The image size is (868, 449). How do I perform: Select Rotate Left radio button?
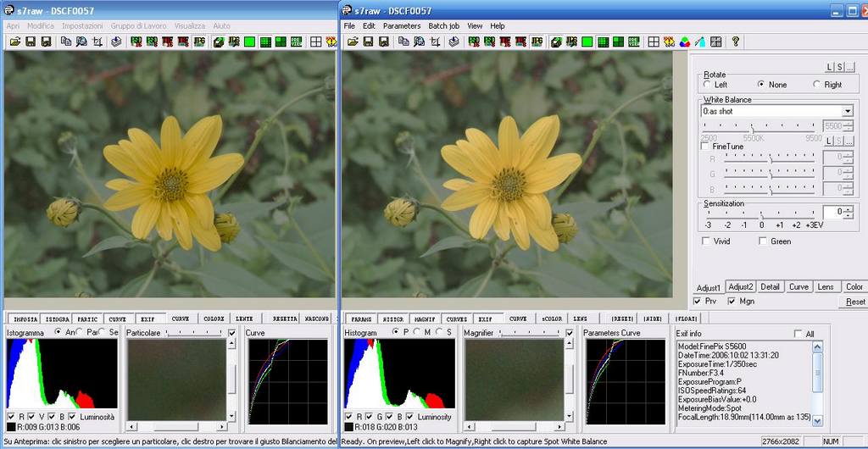pyautogui.click(x=707, y=85)
